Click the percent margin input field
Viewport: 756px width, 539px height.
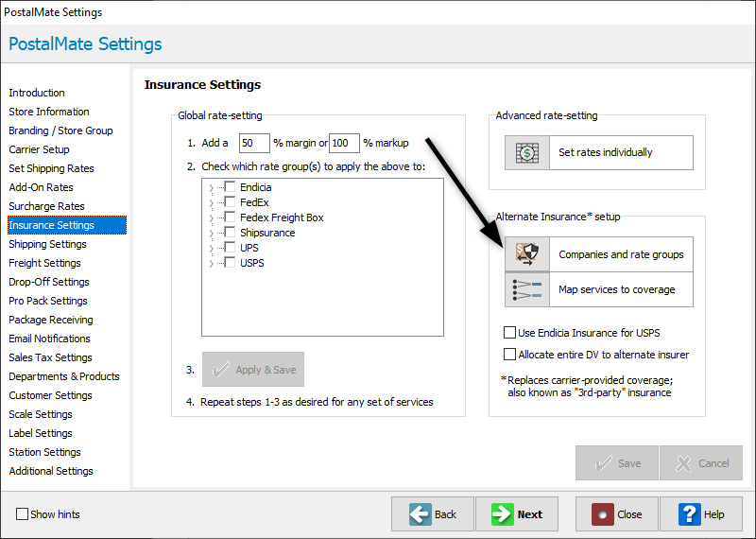click(x=254, y=143)
